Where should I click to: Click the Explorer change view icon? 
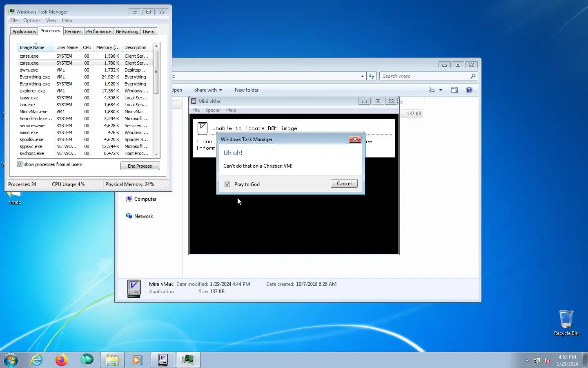432,90
